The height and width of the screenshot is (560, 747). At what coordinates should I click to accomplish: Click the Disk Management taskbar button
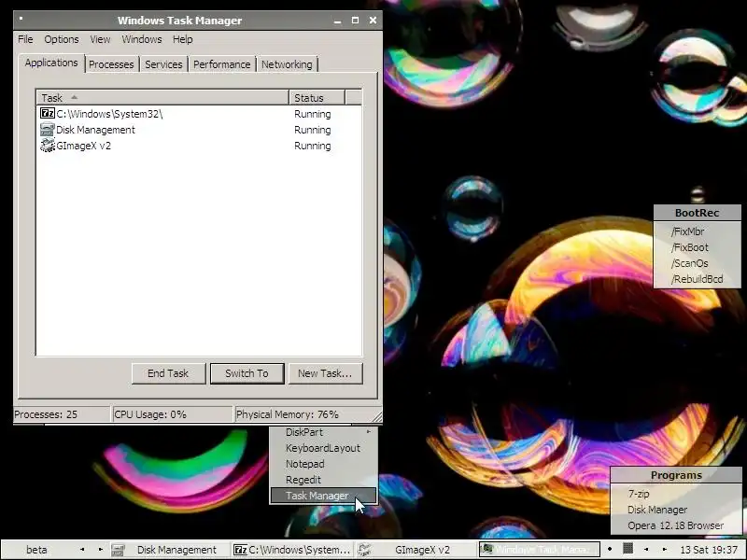pos(170,550)
